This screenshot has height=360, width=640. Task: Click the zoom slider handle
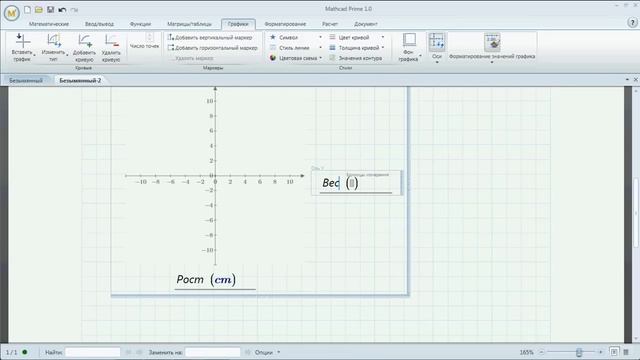pyautogui.click(x=579, y=352)
